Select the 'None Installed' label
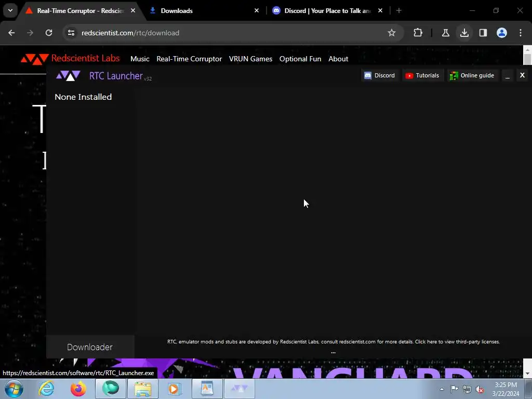The image size is (532, 399). click(x=83, y=97)
